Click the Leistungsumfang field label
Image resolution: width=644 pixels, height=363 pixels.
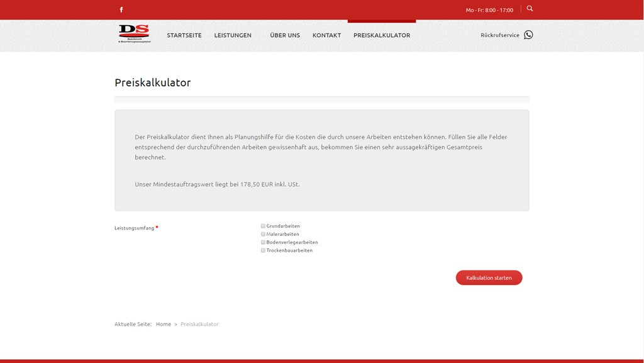tap(134, 228)
